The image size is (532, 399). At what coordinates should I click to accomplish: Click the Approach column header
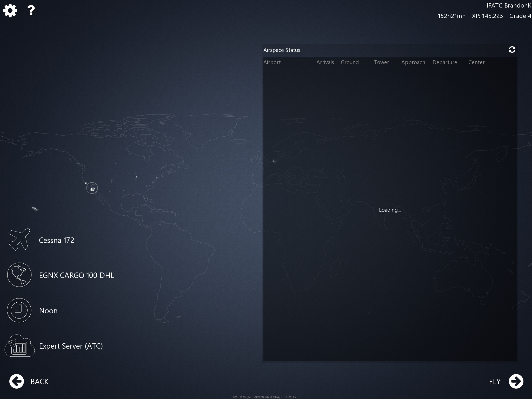413,62
